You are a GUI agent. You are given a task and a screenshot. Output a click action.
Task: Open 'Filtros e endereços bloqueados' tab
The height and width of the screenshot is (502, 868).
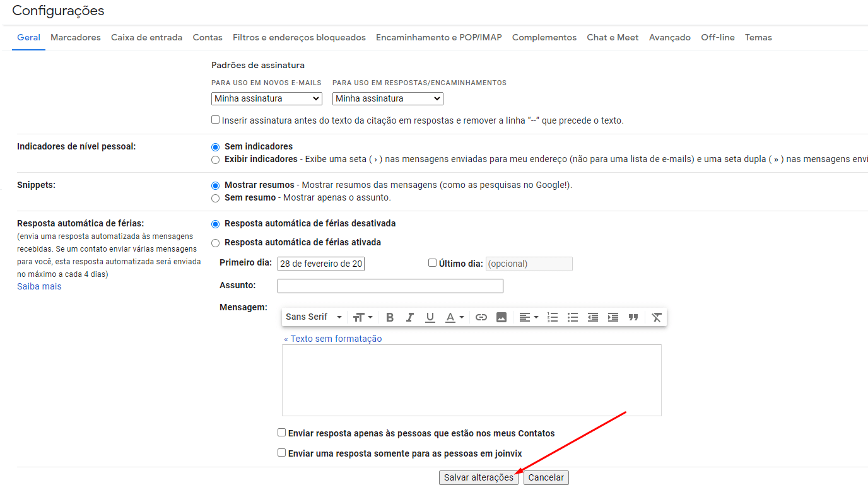click(x=299, y=37)
